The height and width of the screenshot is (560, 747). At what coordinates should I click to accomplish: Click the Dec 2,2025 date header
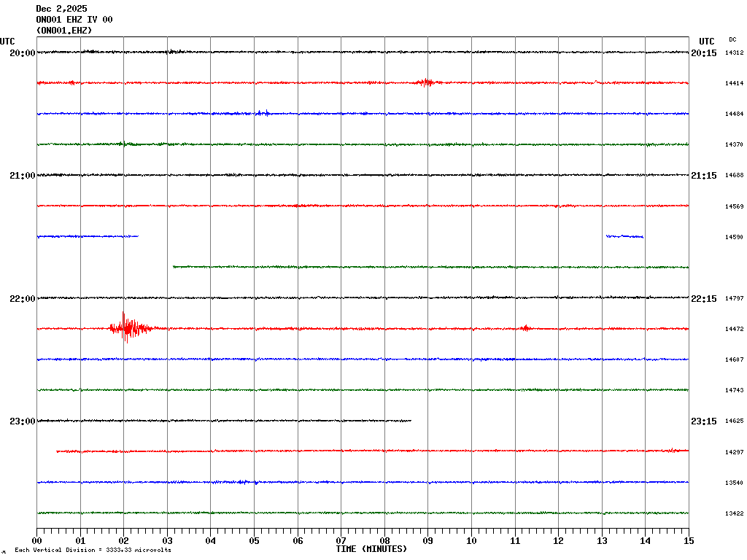pyautogui.click(x=61, y=9)
